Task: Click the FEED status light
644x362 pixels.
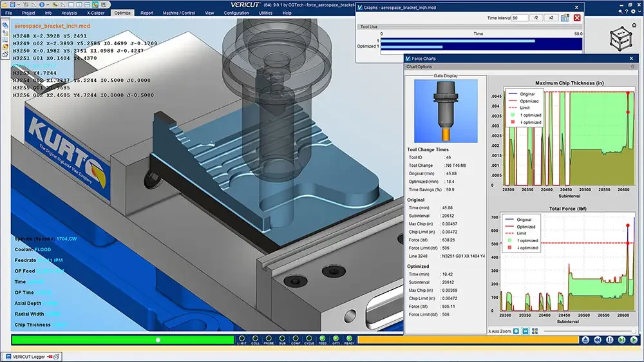Action: [323, 340]
